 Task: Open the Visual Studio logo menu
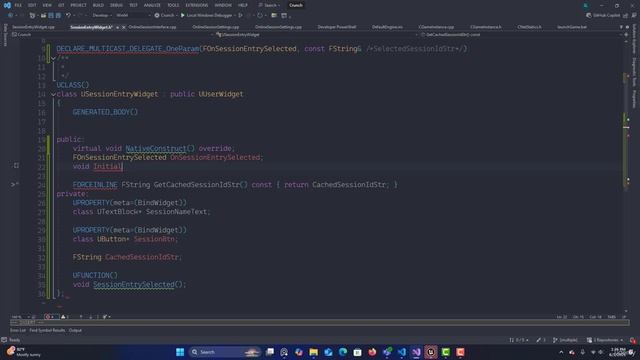click(7, 5)
